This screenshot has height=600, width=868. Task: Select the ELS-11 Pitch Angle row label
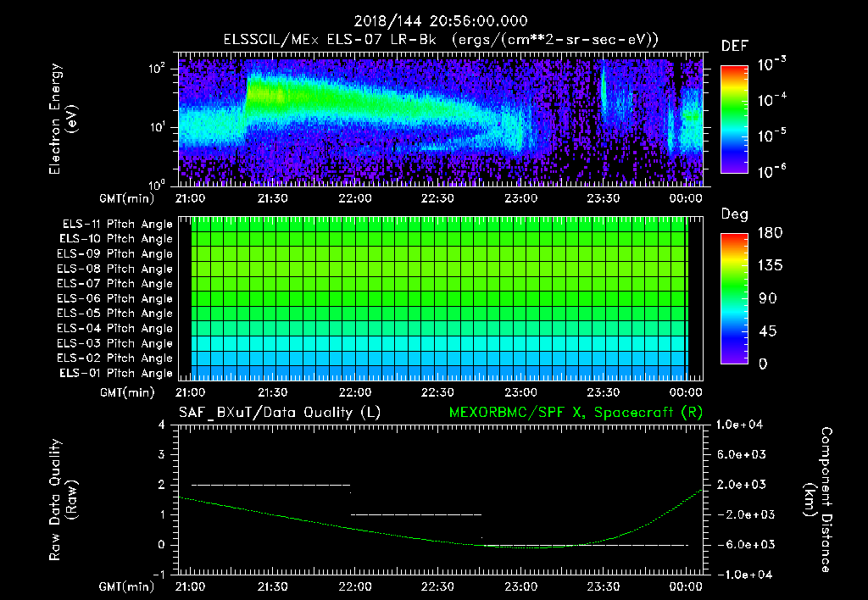(117, 225)
